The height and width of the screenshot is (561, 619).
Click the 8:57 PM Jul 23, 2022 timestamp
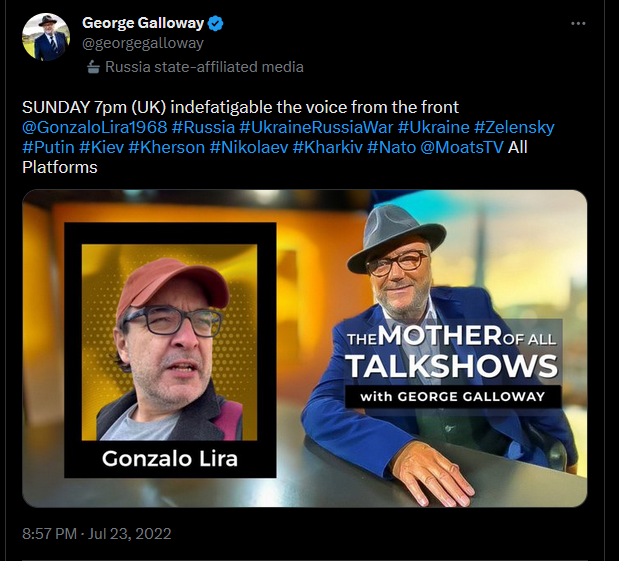(97, 534)
